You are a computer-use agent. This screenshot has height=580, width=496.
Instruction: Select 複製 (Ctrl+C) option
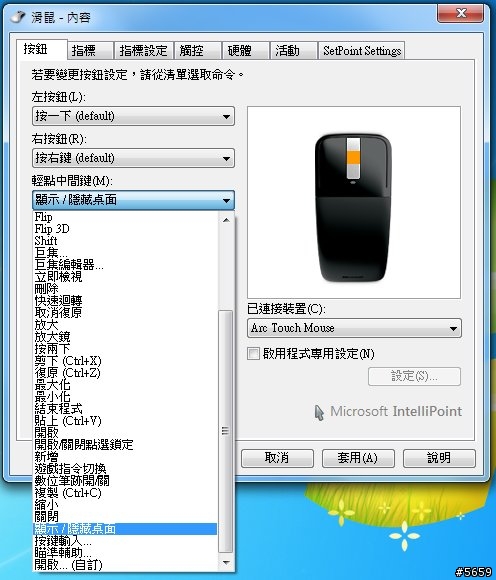pyautogui.click(x=125, y=493)
